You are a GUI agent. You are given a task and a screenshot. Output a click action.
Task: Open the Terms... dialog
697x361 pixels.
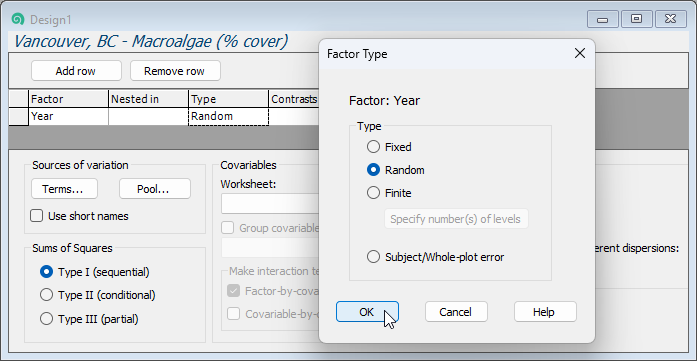click(64, 189)
